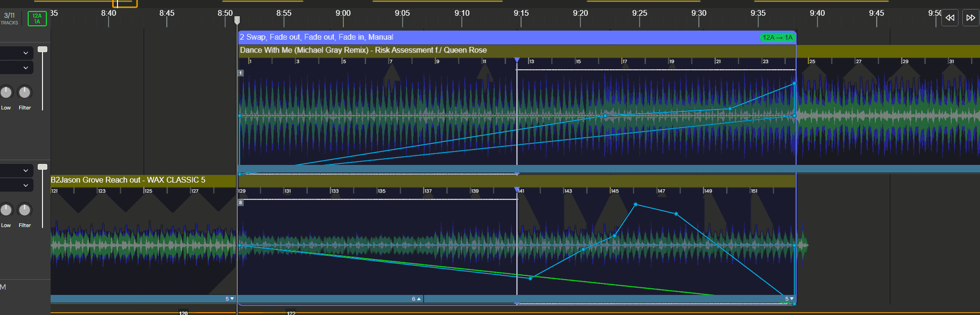Click the '12A → 1A' key change badge
Viewport: 980px width, 315px height.
pos(778,37)
